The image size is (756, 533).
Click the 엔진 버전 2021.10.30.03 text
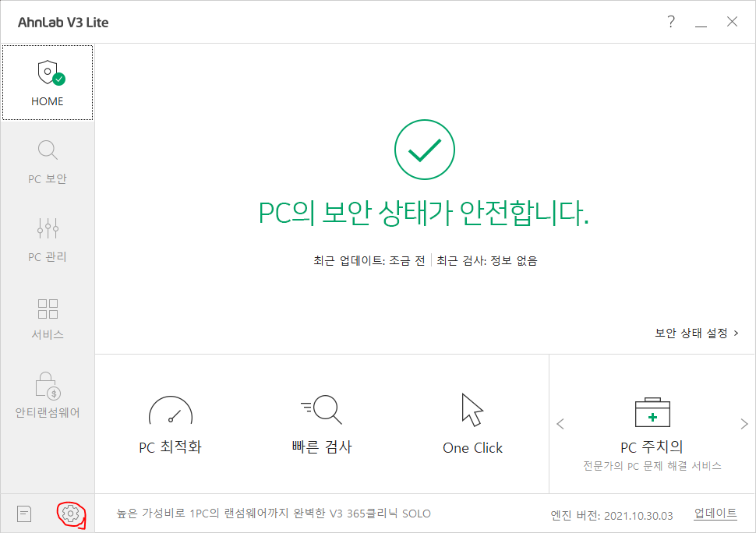[611, 516]
